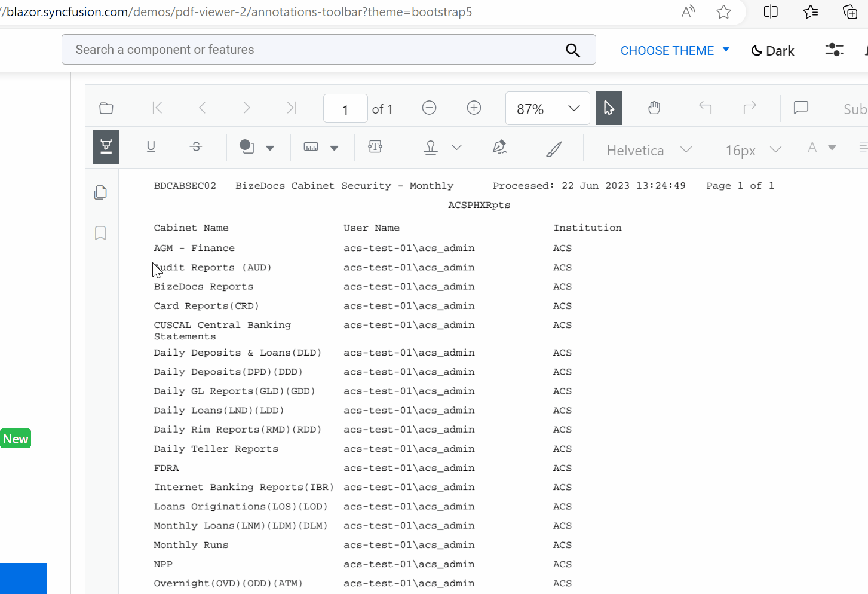Screen dimensions: 868x594
Task: Switch the site to Dark theme
Action: [772, 50]
